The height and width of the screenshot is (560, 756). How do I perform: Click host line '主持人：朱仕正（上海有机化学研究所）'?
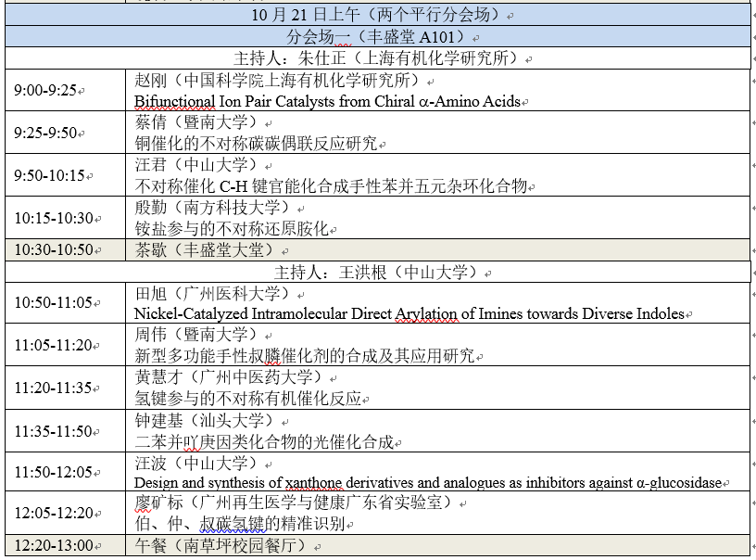coord(377,58)
